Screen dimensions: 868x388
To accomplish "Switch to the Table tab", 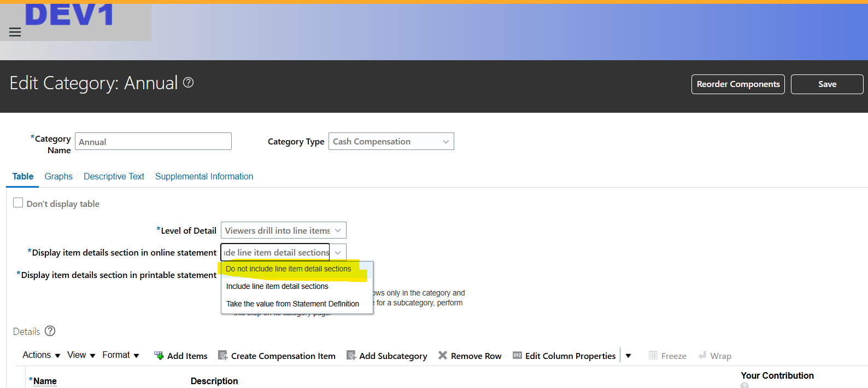I will click(23, 176).
